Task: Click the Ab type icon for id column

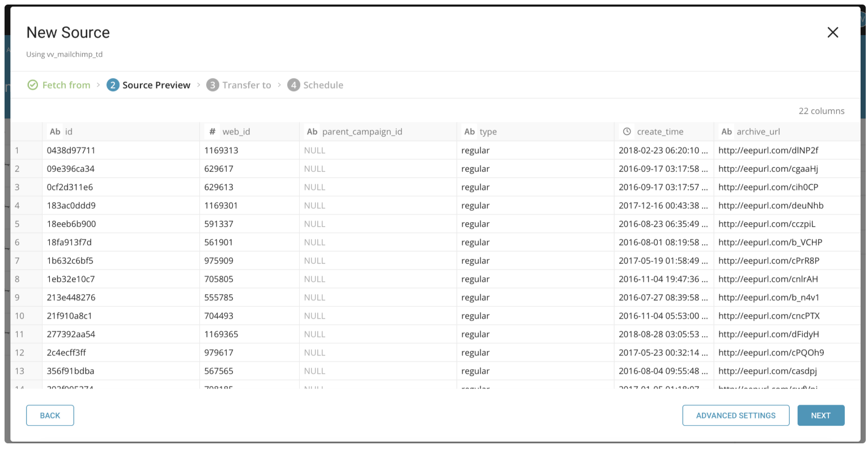Action: pos(55,132)
